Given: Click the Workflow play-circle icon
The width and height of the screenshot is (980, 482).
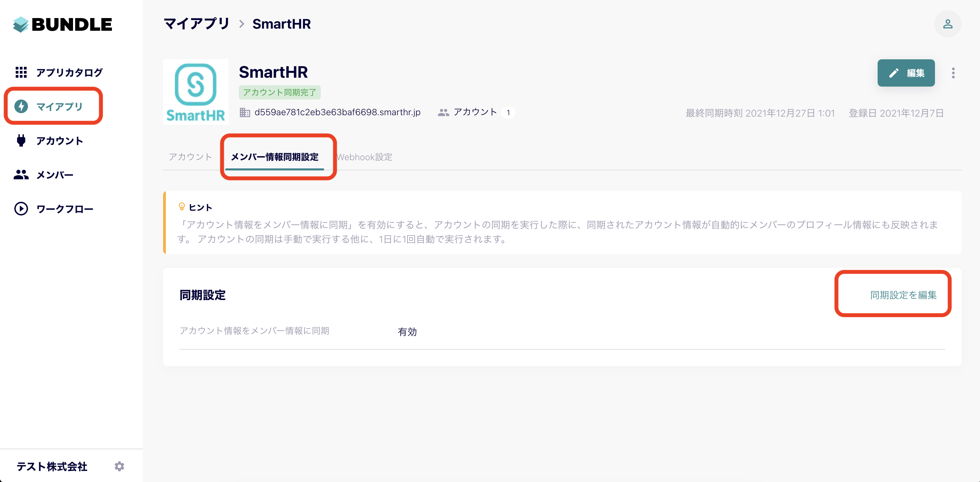Looking at the screenshot, I should pyautogui.click(x=21, y=209).
